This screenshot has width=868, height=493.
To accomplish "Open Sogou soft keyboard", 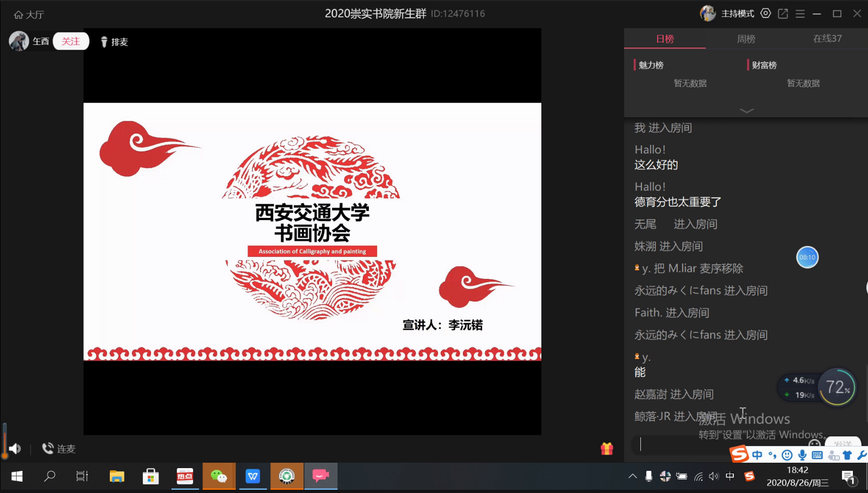I will click(x=817, y=455).
